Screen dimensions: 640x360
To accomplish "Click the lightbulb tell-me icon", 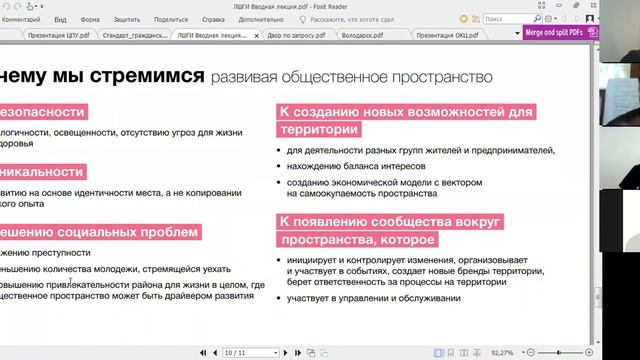I will tap(302, 19).
